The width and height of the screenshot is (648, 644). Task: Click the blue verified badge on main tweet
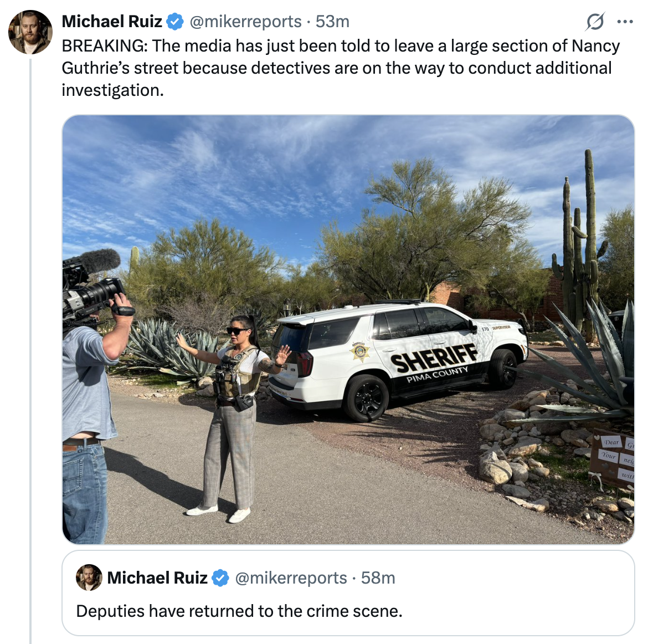[175, 22]
